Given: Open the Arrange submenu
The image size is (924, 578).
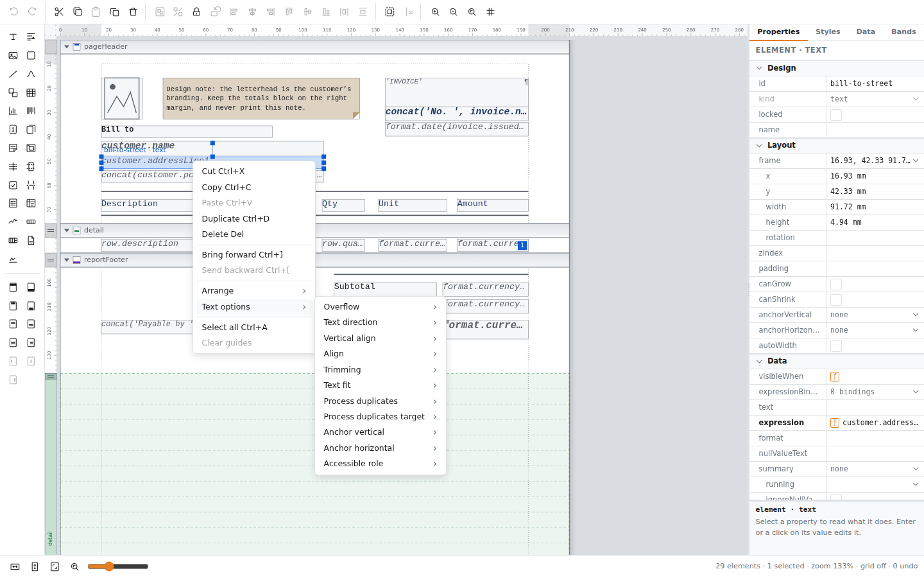Looking at the screenshot, I should tap(254, 291).
